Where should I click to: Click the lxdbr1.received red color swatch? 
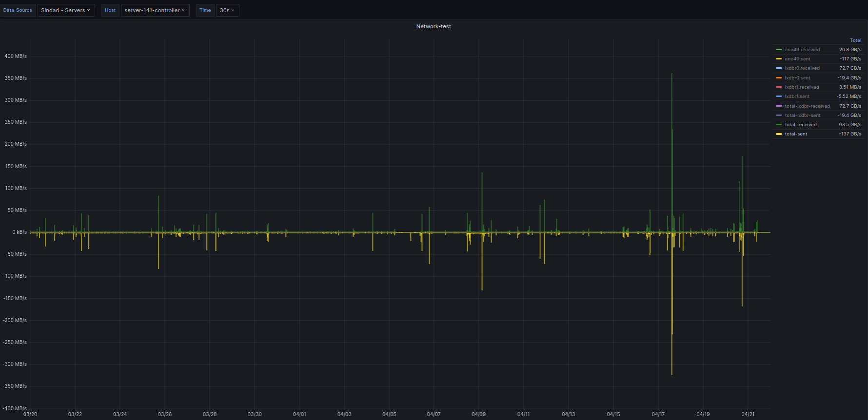coord(779,87)
